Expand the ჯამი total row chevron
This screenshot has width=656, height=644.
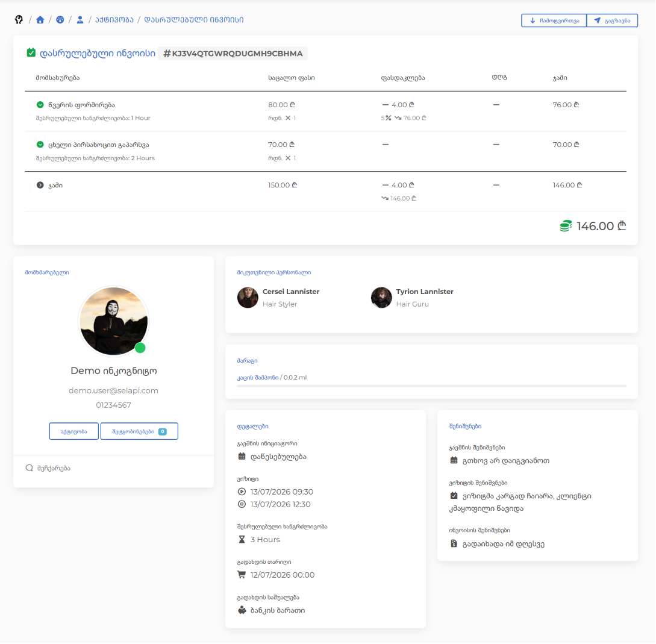pyautogui.click(x=40, y=185)
